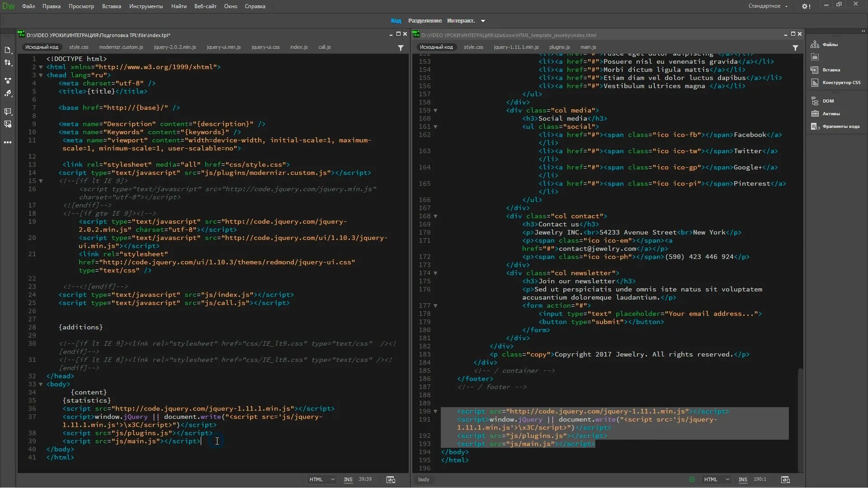Open the Вставка panel
Screen dimensions: 868x488
[826, 70]
